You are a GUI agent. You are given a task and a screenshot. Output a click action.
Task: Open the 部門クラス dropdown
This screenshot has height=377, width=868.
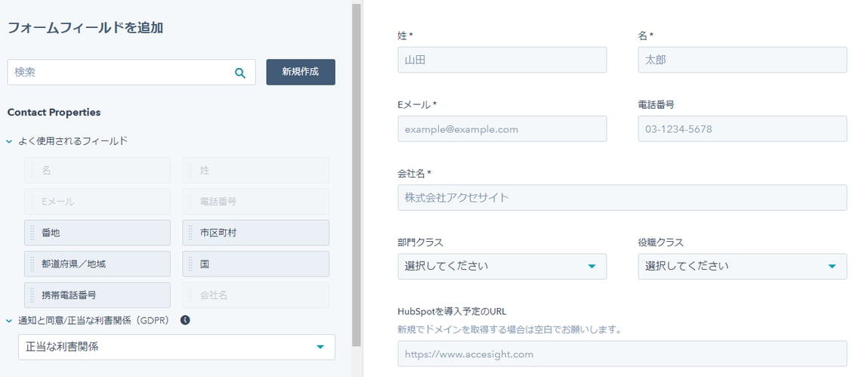[x=502, y=266]
